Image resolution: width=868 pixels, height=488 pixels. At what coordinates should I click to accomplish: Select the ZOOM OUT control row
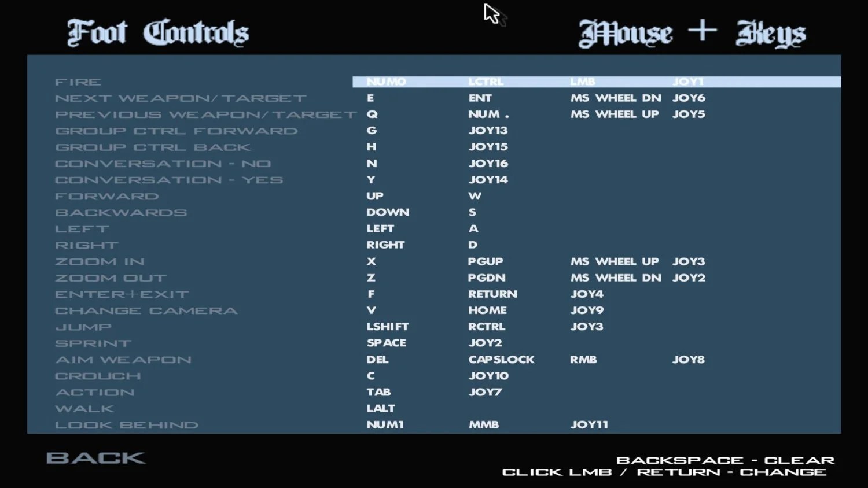pos(434,278)
